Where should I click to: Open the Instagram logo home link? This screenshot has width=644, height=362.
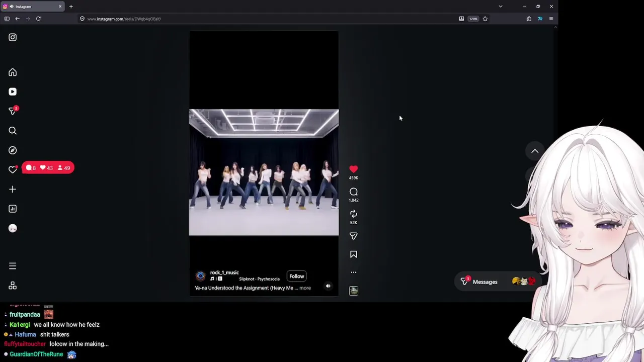click(13, 37)
